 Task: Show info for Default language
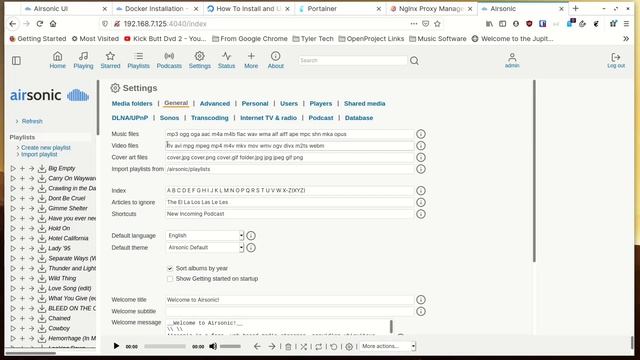click(251, 236)
